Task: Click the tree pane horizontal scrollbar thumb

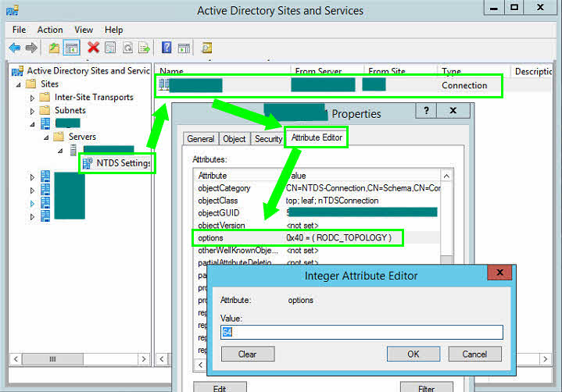Action: (52, 359)
